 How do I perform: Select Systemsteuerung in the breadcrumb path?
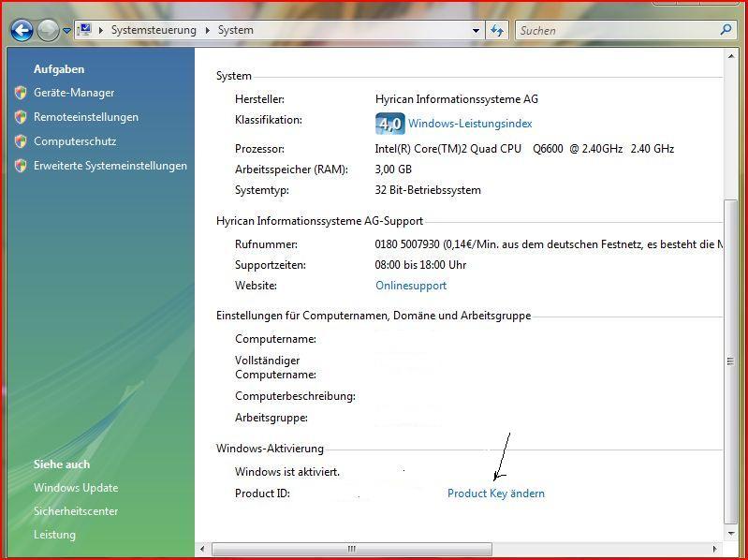point(154,30)
